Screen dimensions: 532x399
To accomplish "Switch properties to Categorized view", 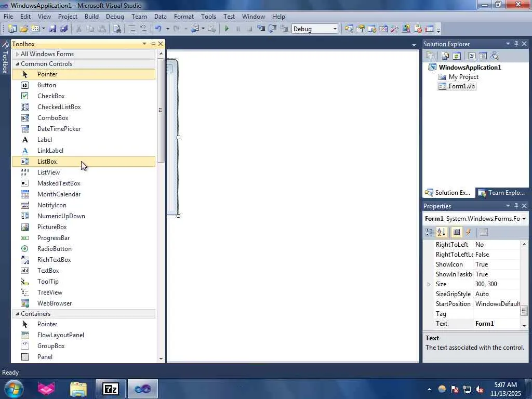I will coord(429,232).
